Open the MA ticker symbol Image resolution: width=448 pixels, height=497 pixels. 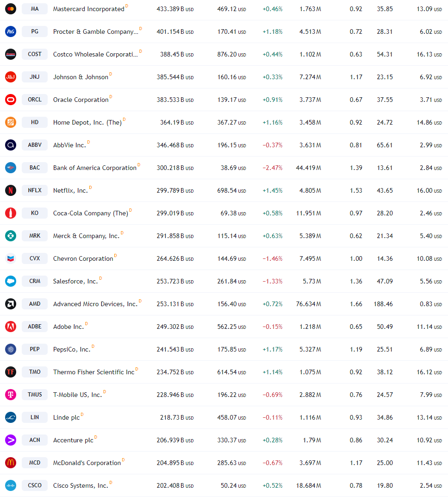[35, 9]
